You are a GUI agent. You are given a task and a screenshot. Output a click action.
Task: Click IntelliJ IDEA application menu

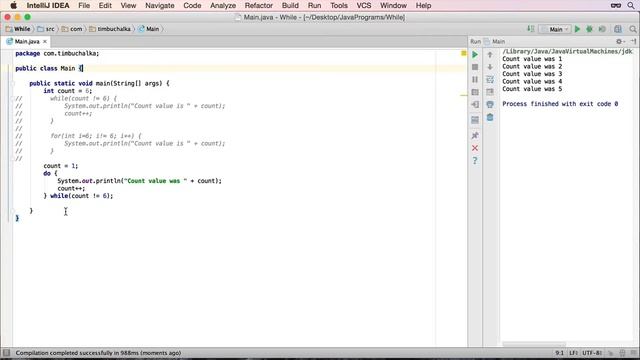coord(48,6)
